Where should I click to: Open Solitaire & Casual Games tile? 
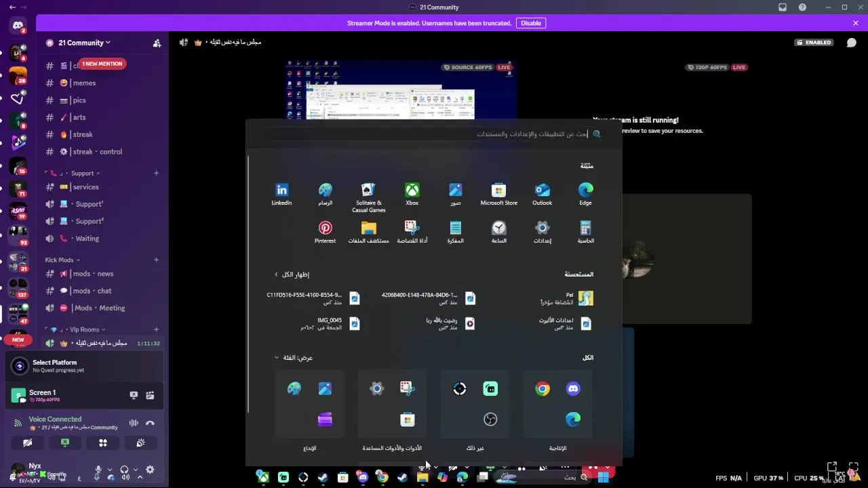(368, 197)
